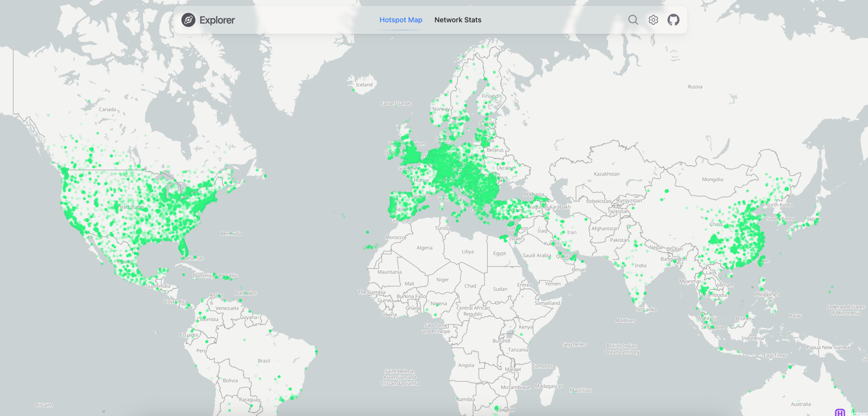Click the Papua New Guinea label
Screen dimensions: 868x416
828,347
